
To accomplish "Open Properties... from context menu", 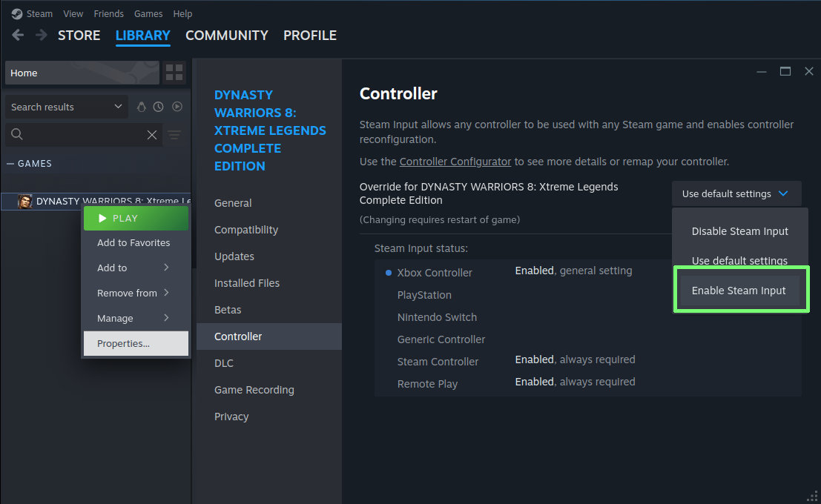I will (x=136, y=343).
